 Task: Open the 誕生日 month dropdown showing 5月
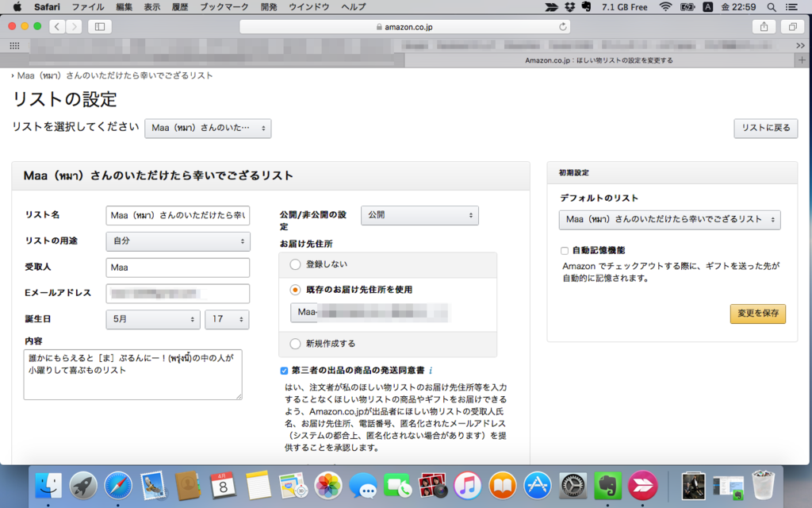152,319
